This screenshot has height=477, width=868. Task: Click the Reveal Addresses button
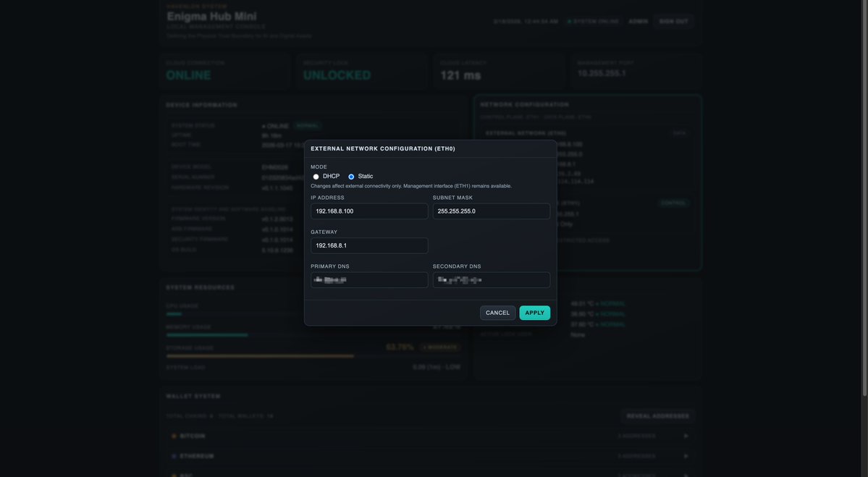tap(657, 416)
